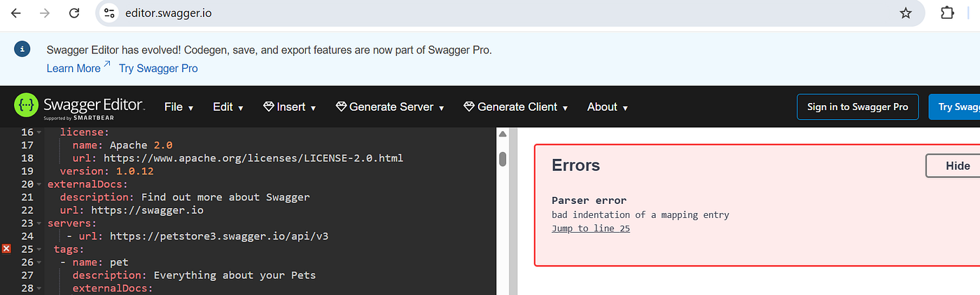This screenshot has height=295, width=980.
Task: Open the Try Swagger Pro link
Action: (158, 68)
